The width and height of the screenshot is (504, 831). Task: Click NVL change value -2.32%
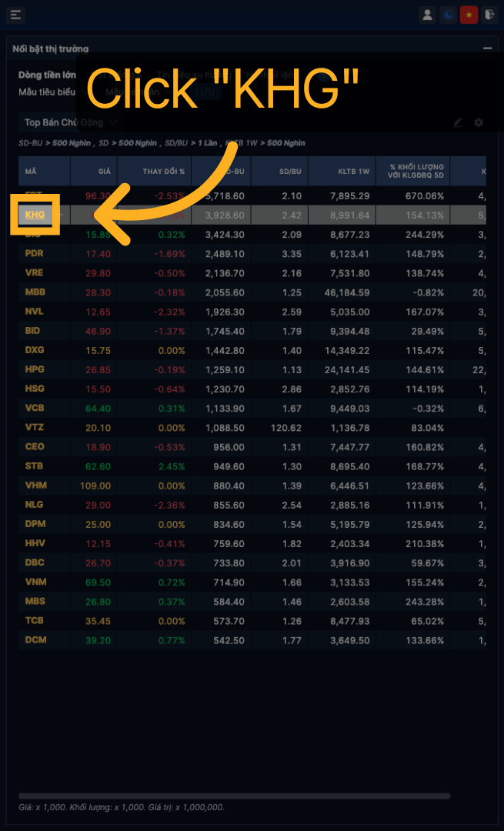click(x=169, y=312)
